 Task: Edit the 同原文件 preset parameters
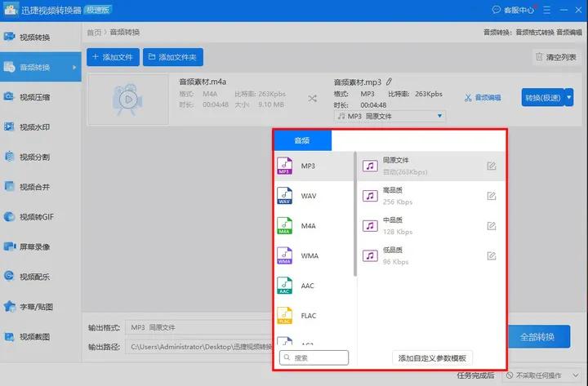click(492, 166)
